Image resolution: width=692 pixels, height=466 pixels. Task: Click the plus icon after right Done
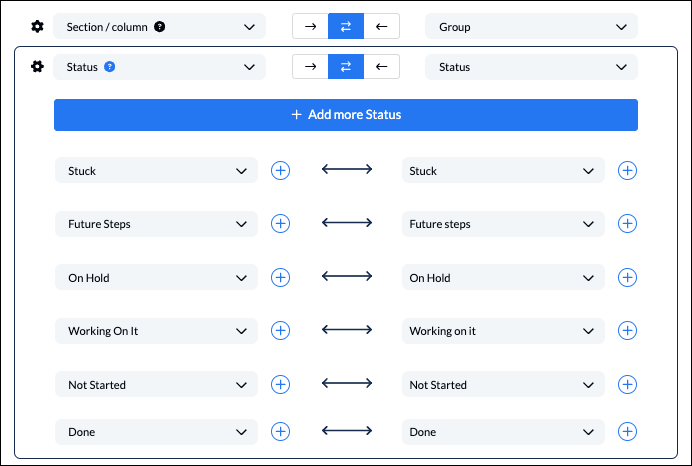point(627,432)
